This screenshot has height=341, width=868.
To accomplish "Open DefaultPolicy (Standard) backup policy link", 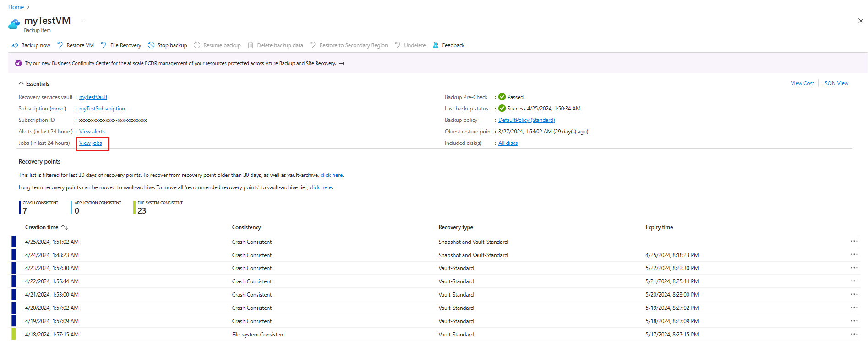I will (527, 120).
